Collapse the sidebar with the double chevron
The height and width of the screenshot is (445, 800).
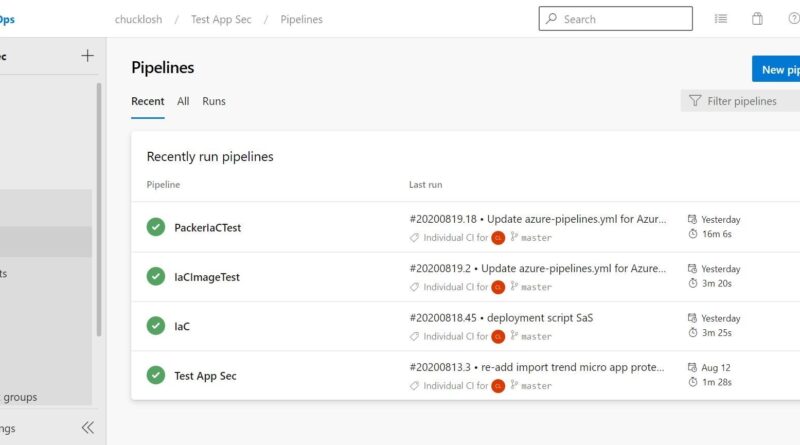(x=88, y=428)
